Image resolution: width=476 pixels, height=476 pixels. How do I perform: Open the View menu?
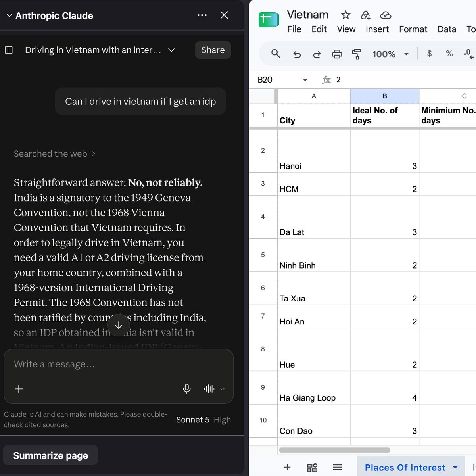(346, 29)
